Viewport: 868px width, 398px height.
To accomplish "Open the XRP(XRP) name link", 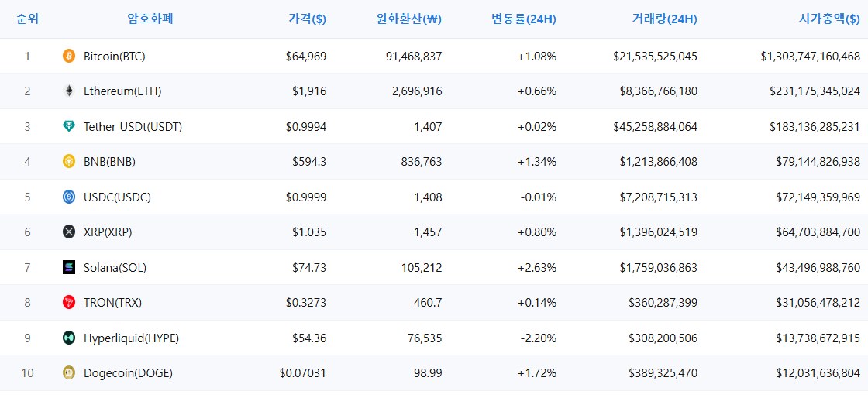I will (108, 232).
